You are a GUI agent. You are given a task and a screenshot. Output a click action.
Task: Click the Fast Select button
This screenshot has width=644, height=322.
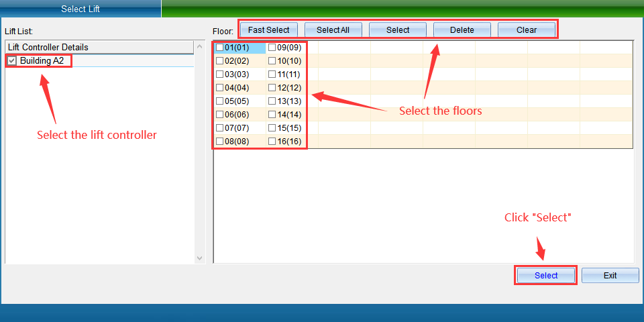coord(268,30)
